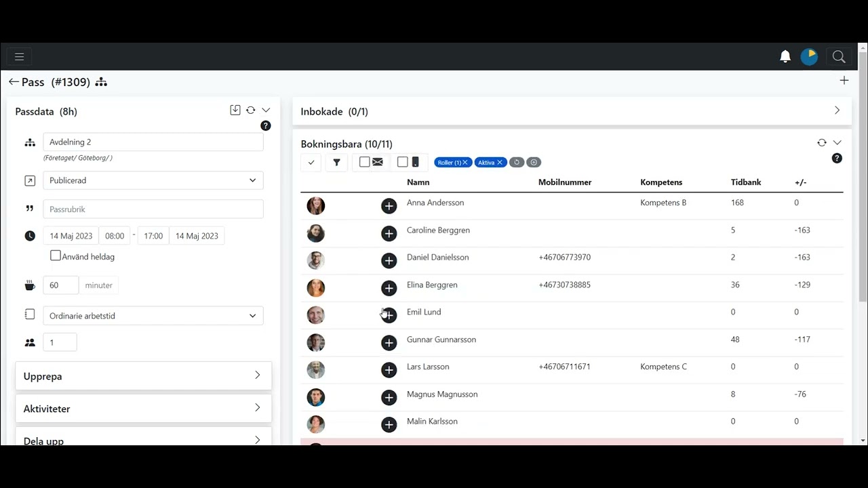Screen dimensions: 868x488
Task: Open the filter funnel button
Action: pos(336,162)
